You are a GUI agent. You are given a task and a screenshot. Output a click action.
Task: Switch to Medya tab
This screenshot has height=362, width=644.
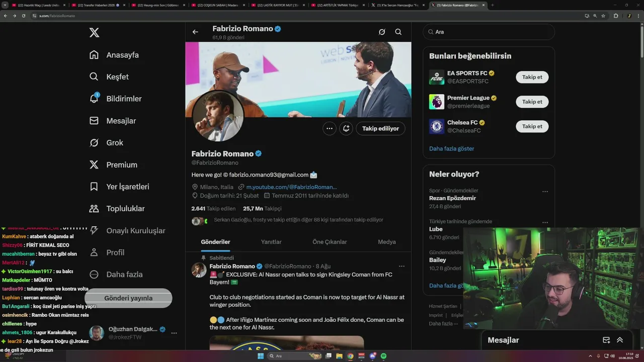coord(387,242)
